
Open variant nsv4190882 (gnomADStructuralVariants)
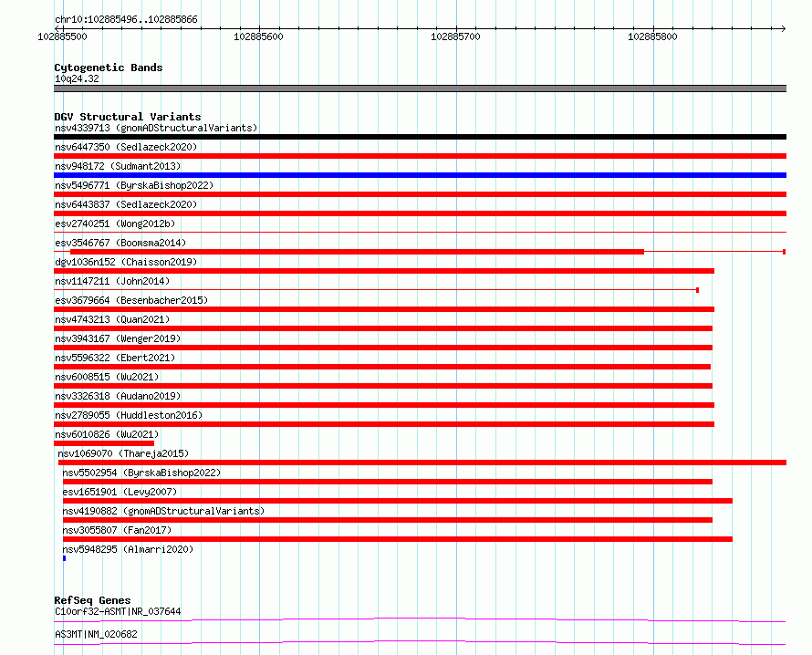163,511
